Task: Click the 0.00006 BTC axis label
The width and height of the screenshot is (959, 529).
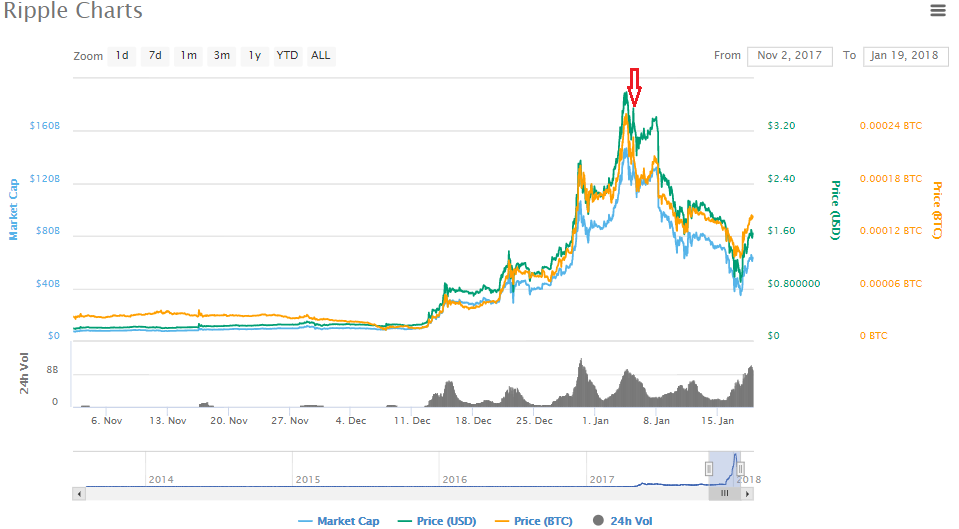Action: [890, 284]
